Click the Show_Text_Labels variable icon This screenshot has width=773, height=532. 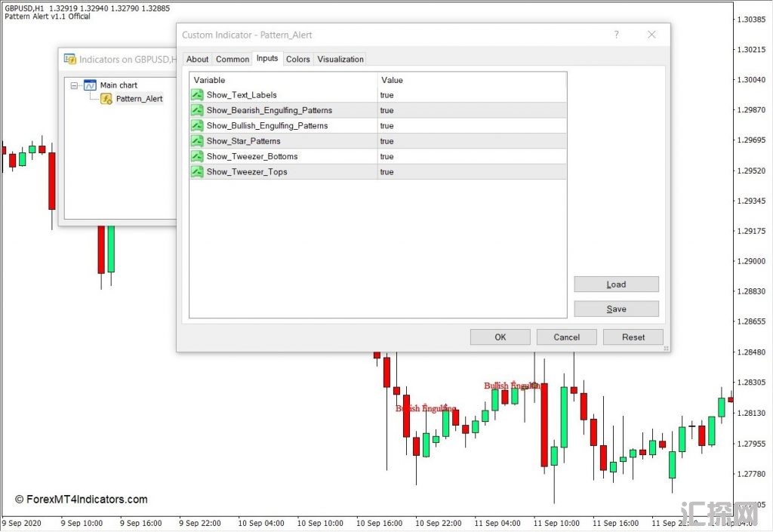(x=198, y=95)
